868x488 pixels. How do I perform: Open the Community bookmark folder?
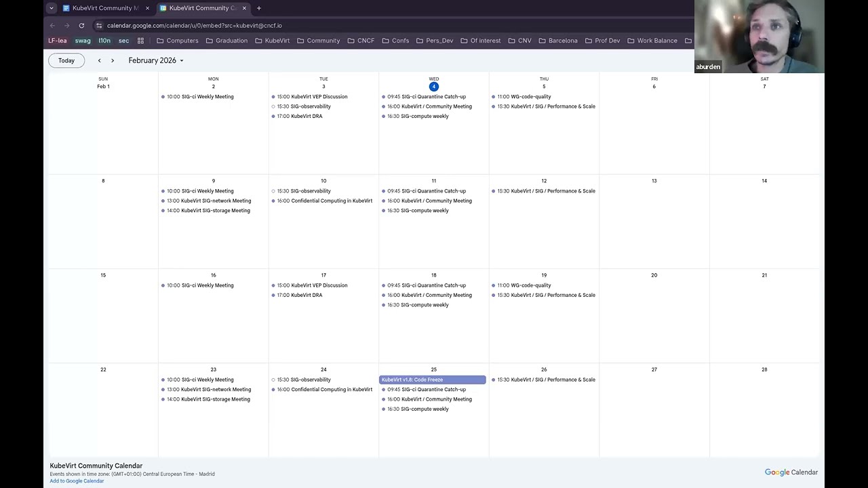pos(318,41)
